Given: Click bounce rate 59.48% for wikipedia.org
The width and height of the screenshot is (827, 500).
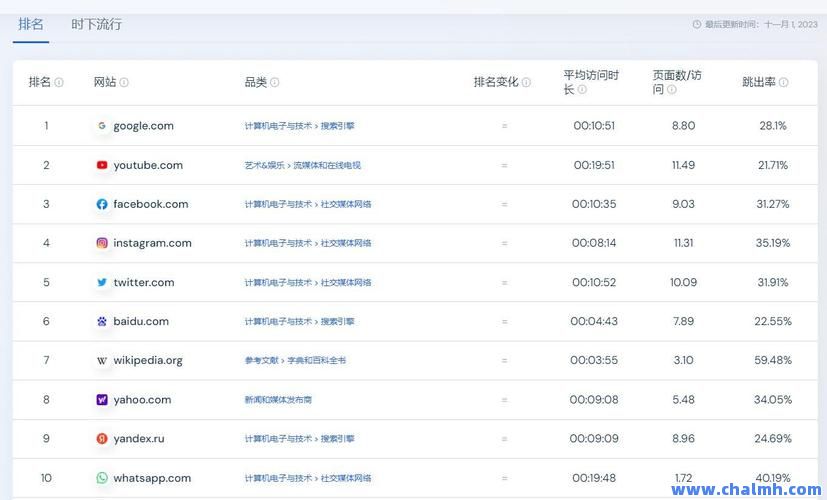Looking at the screenshot, I should (773, 360).
